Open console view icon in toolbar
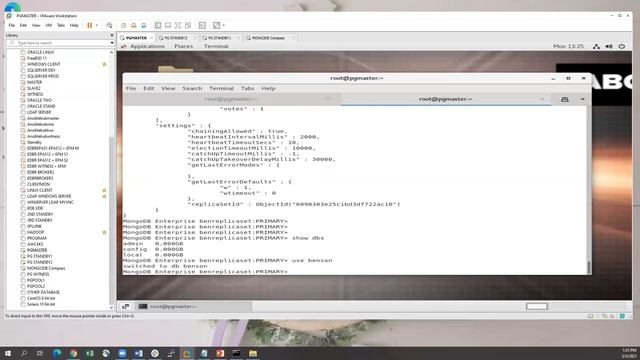 click(x=202, y=25)
